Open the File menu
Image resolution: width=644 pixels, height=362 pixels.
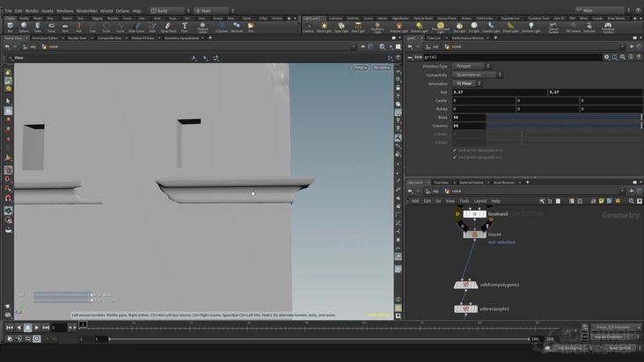coord(8,11)
